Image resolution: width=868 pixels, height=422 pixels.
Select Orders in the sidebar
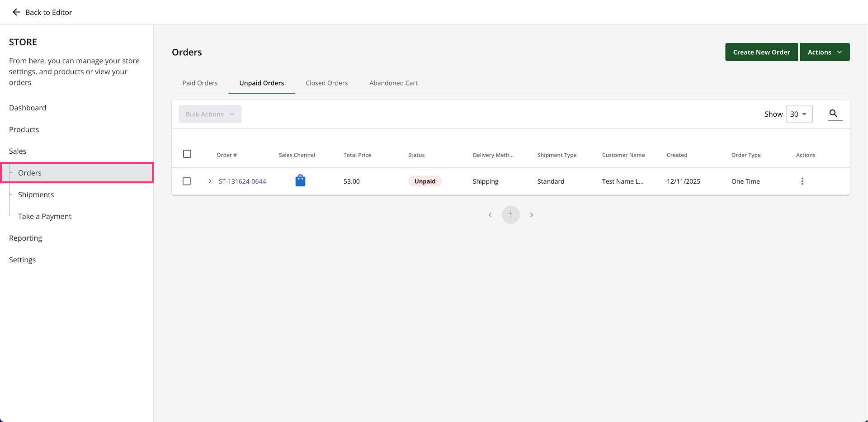(x=77, y=173)
